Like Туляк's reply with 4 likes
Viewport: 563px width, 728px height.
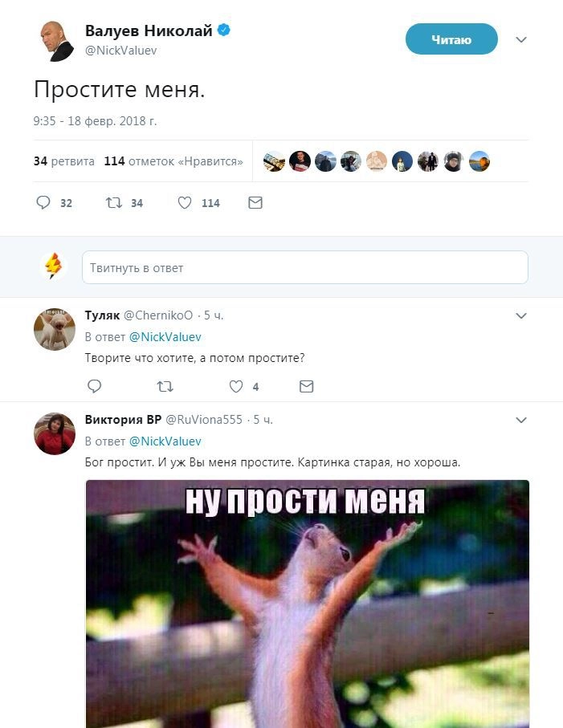click(236, 386)
